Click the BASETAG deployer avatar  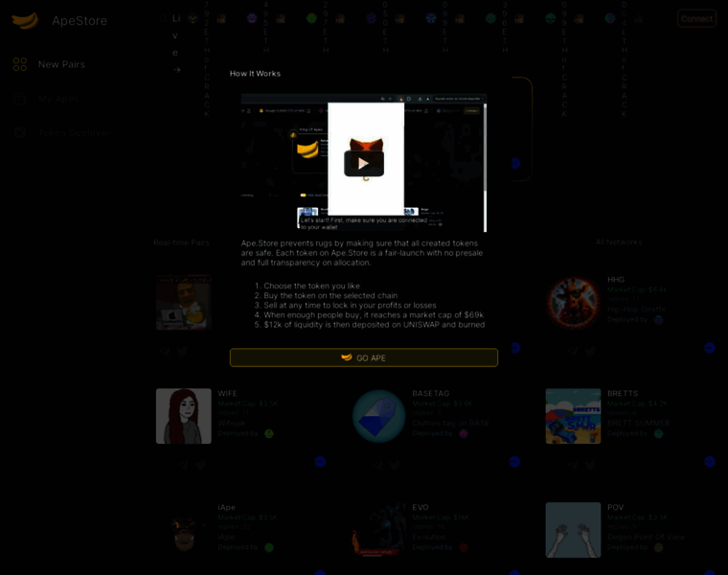click(x=464, y=433)
